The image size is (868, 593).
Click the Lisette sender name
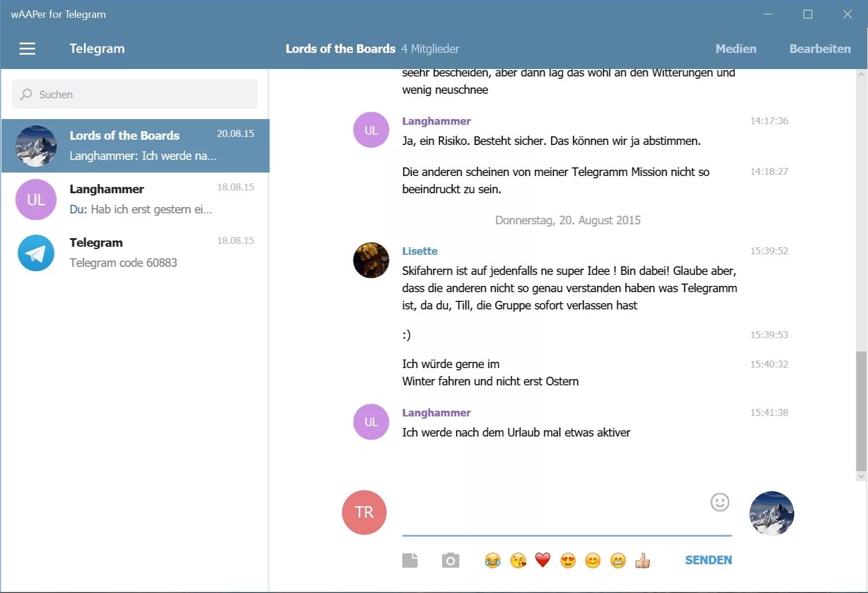click(420, 251)
